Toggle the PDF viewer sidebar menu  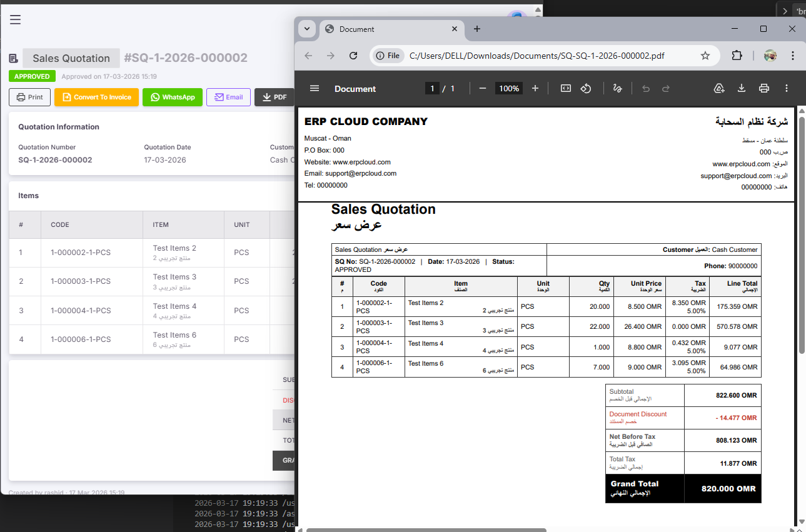click(315, 89)
